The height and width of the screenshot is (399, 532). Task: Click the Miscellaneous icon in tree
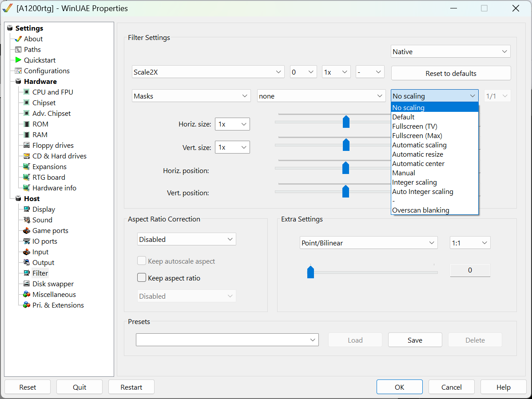click(x=27, y=294)
